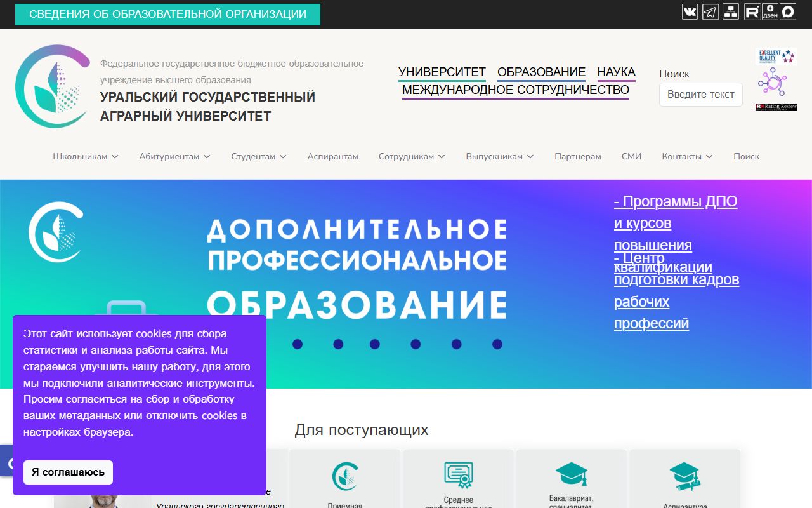The width and height of the screenshot is (812, 508).
Task: Click the Excellent Quality badge
Action: 776,57
